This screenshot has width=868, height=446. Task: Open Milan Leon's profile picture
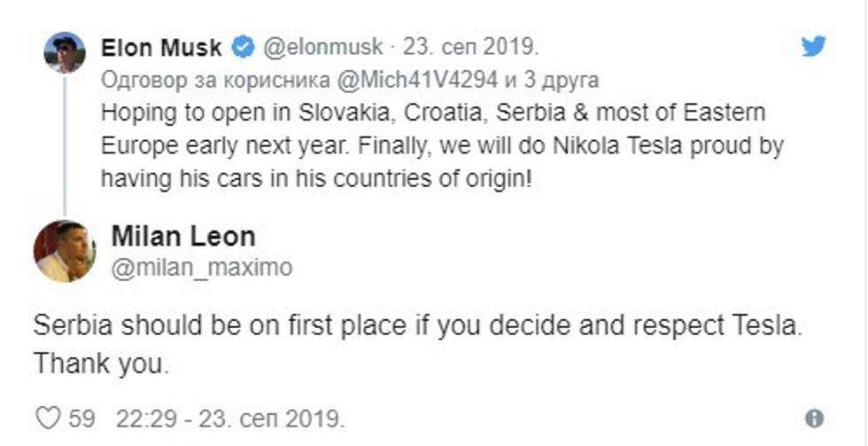point(65,251)
